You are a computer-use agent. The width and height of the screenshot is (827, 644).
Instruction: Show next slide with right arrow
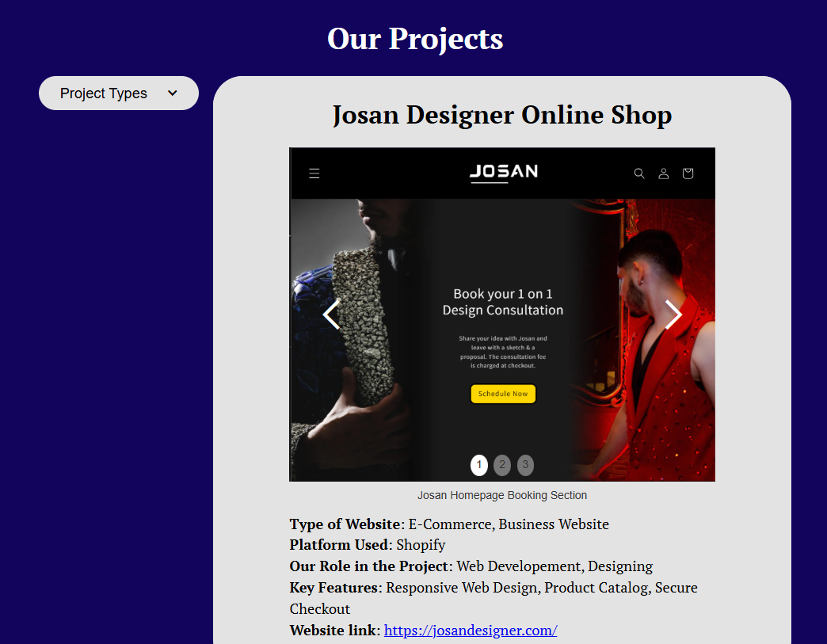[673, 315]
